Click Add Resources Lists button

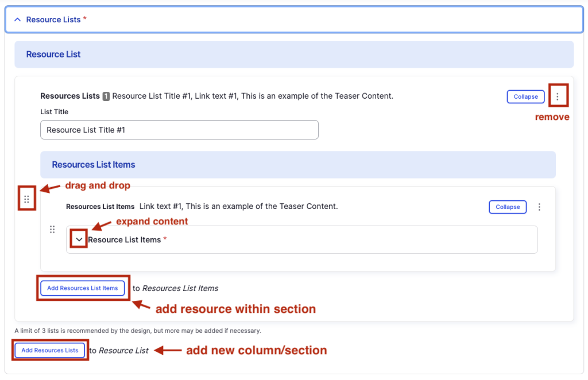50,350
